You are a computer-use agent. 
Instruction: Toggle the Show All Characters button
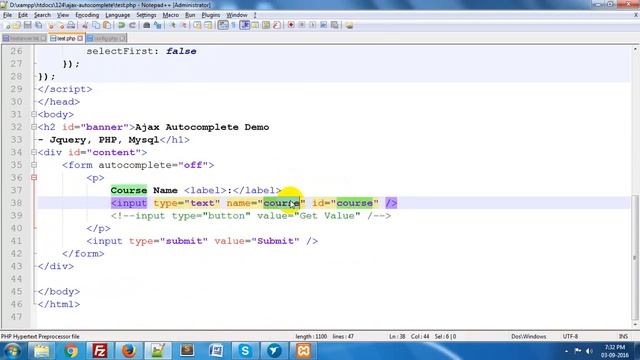click(233, 25)
